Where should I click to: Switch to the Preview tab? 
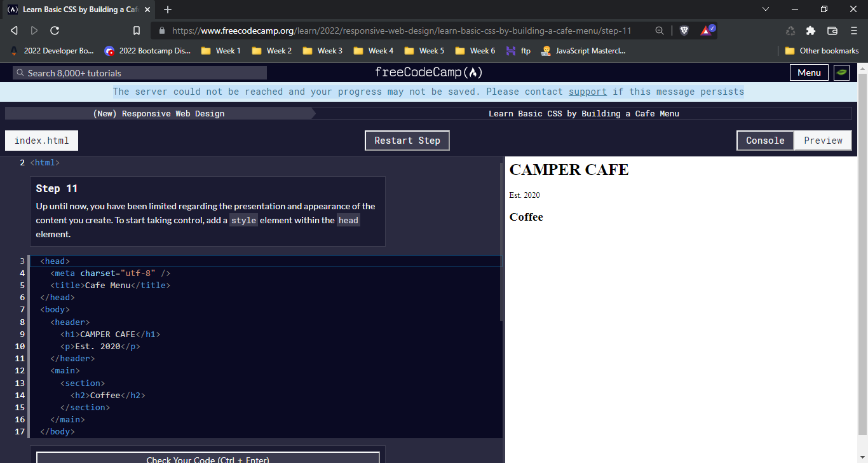pyautogui.click(x=823, y=140)
